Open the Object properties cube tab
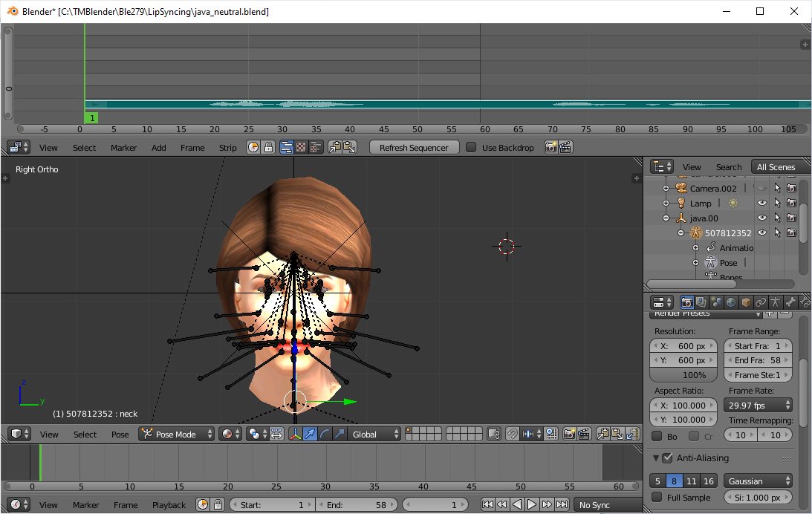The width and height of the screenshot is (812, 514). pos(746,302)
